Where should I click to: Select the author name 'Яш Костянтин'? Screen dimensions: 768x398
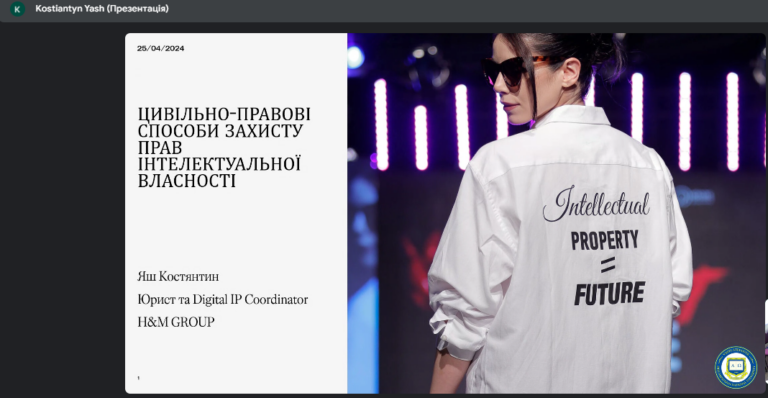click(x=178, y=277)
